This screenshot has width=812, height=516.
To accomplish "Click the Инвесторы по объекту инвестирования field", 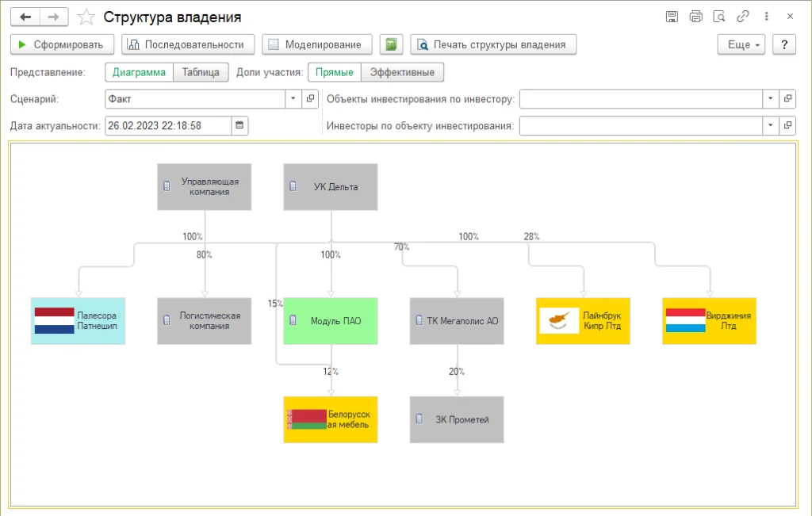I will pyautogui.click(x=641, y=125).
